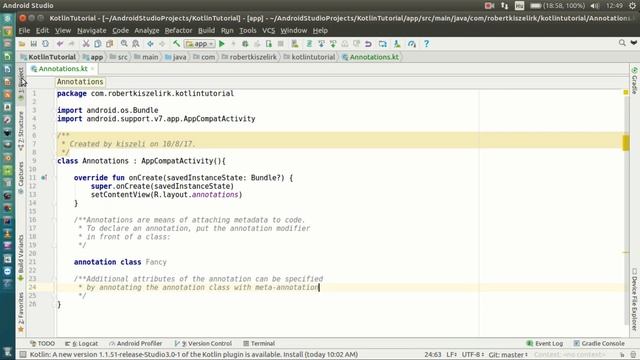Click the Open file folder icon
This screenshot has width=640, height=360.
22,44
